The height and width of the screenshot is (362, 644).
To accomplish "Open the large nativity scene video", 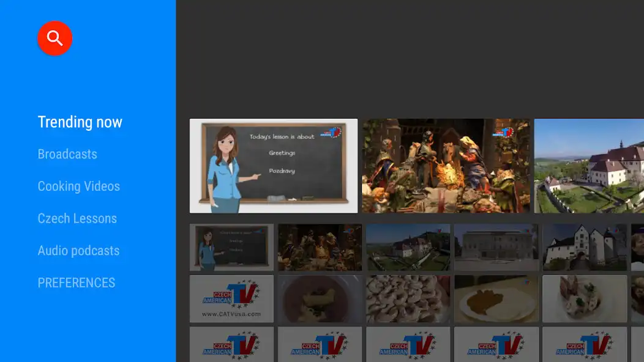I will (446, 166).
